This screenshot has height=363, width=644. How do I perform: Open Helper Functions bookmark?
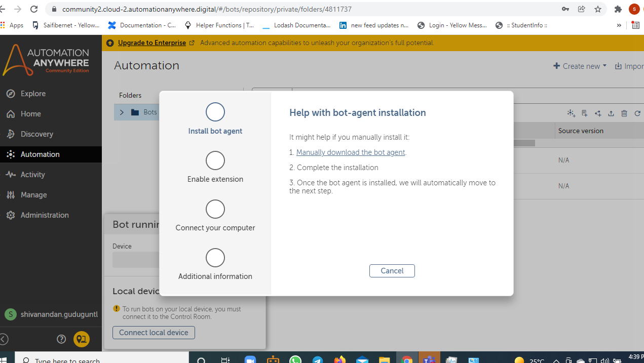[219, 25]
